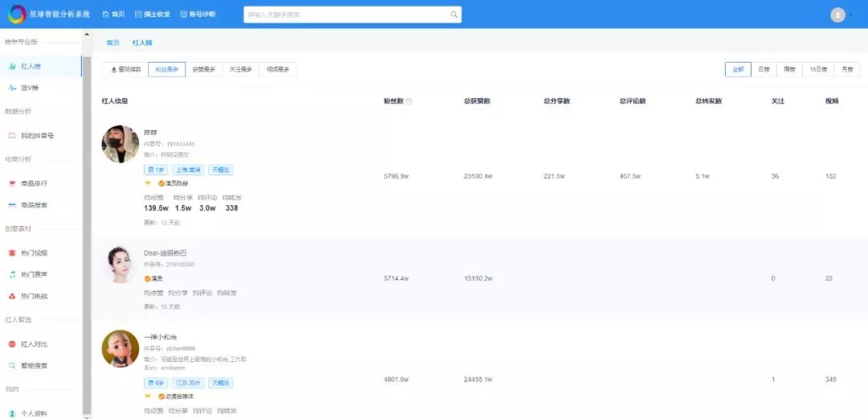Screen dimensions: 868x419
Task: Click the total likes value 24455.1w
Action: pyautogui.click(x=478, y=380)
